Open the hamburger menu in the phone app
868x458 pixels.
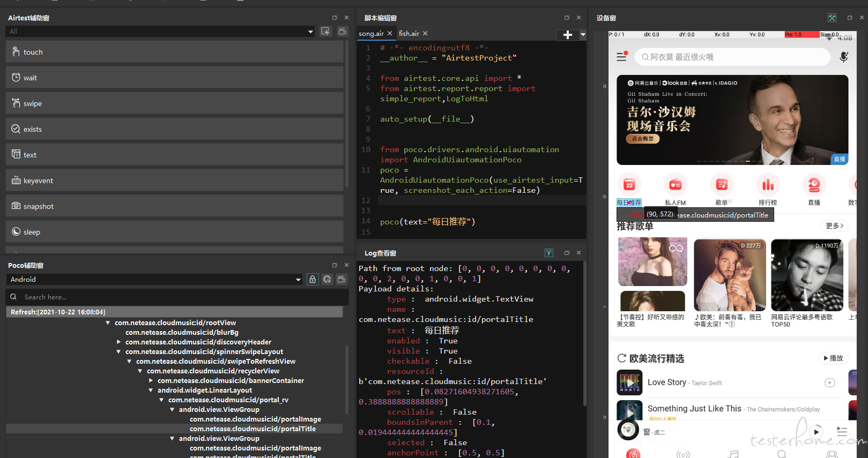(x=622, y=56)
